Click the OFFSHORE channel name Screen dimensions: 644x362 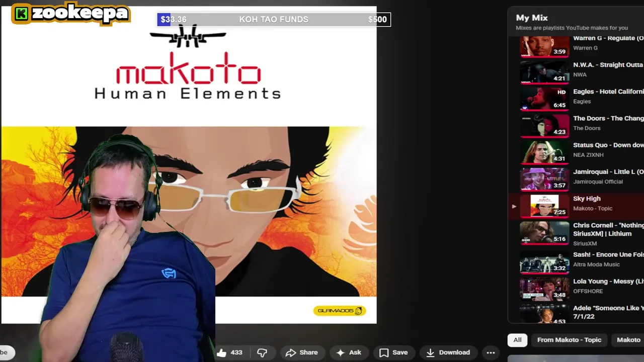click(588, 291)
